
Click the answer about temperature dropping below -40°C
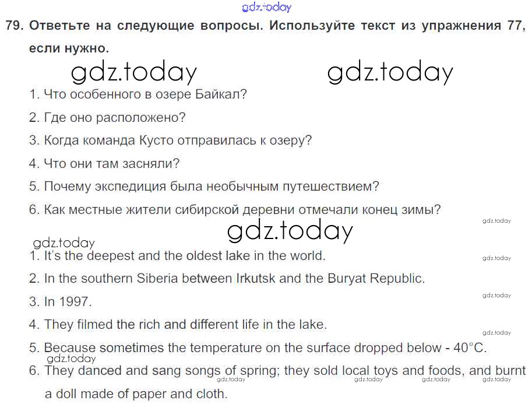pyautogui.click(x=258, y=348)
